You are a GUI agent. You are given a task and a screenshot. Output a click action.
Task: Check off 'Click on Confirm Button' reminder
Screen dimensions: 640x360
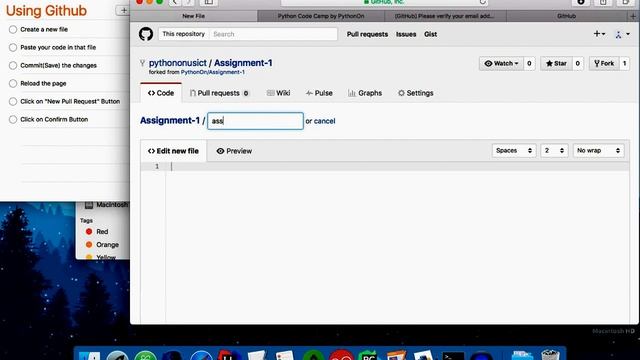[13, 119]
